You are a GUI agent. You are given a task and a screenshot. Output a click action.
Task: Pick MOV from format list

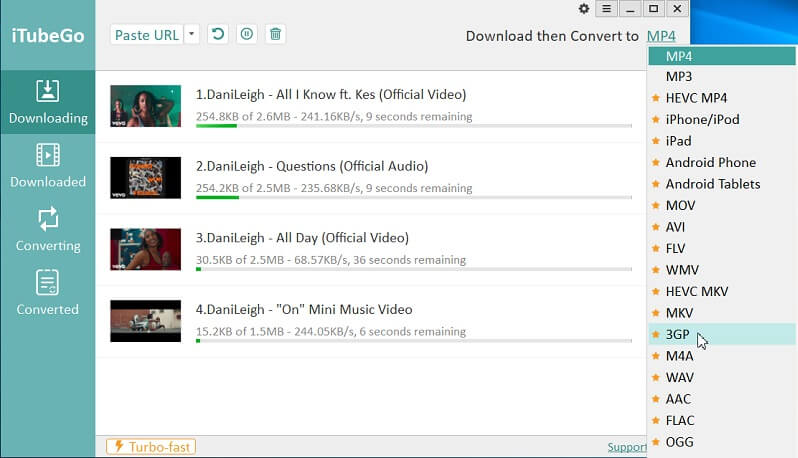pyautogui.click(x=722, y=205)
